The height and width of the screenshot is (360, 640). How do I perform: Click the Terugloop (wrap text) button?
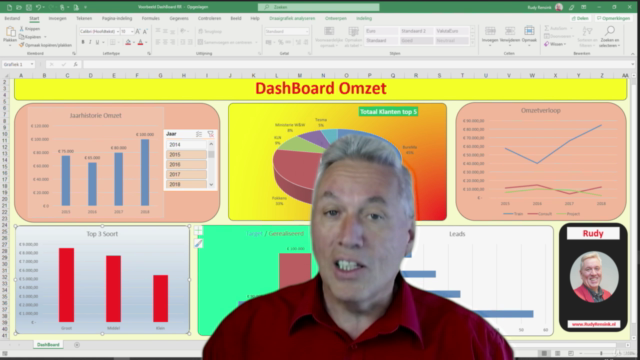click(210, 31)
